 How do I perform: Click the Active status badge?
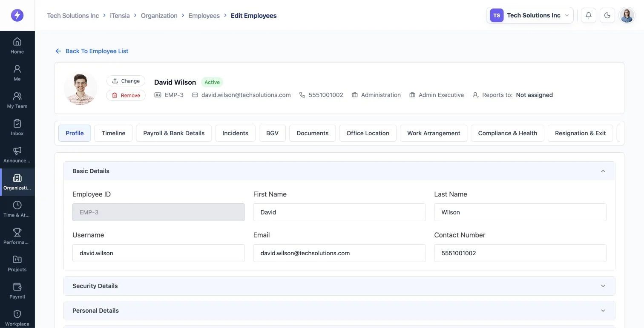[x=212, y=82]
